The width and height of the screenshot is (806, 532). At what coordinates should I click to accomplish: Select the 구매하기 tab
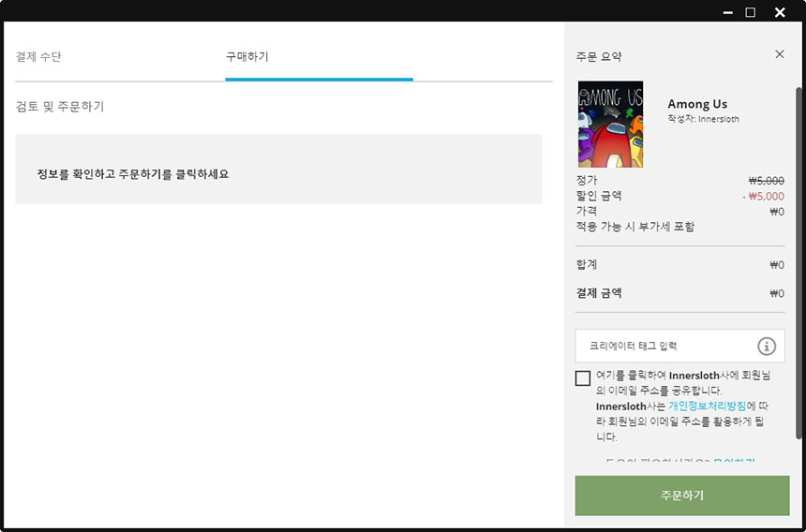(x=247, y=56)
